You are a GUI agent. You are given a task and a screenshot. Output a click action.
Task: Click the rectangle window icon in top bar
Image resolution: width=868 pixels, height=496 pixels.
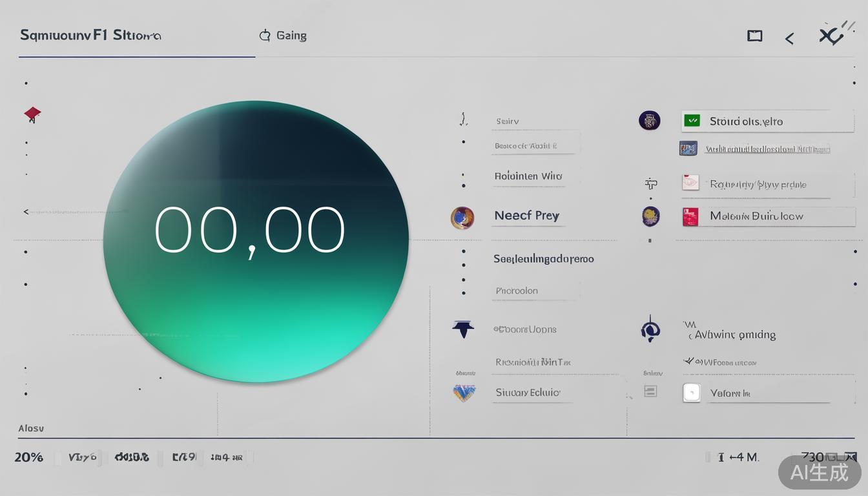[x=754, y=36]
